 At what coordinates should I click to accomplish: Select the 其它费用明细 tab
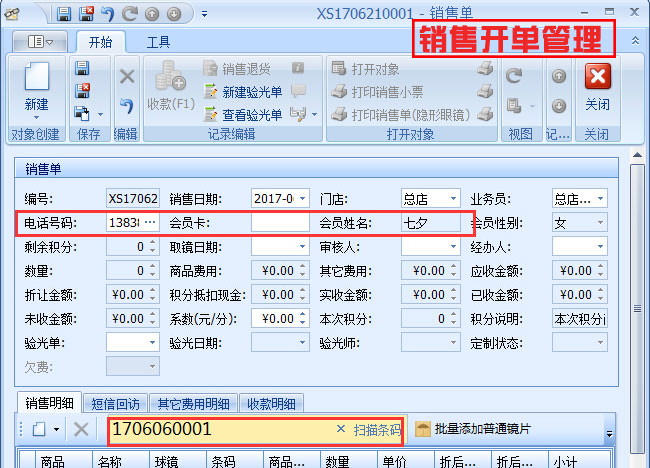point(193,404)
